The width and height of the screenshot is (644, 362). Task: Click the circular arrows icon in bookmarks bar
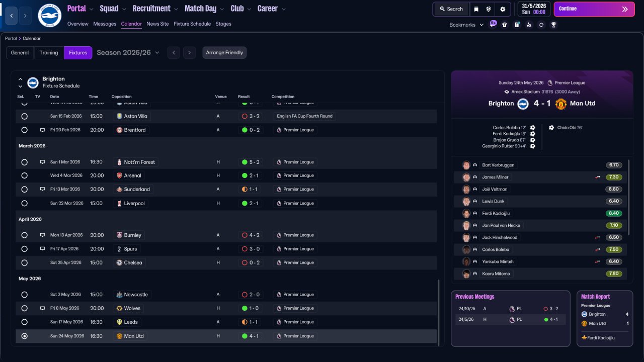[541, 25]
